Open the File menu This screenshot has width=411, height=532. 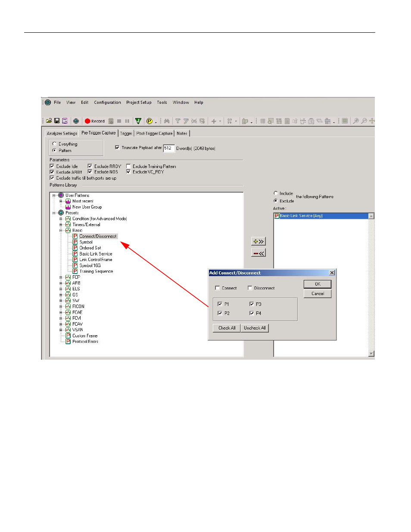(57, 103)
